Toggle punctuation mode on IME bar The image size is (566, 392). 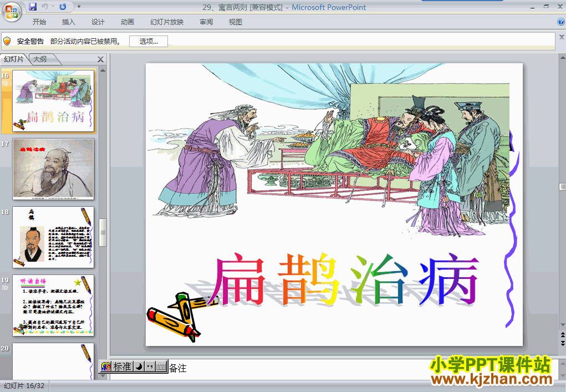pos(150,366)
